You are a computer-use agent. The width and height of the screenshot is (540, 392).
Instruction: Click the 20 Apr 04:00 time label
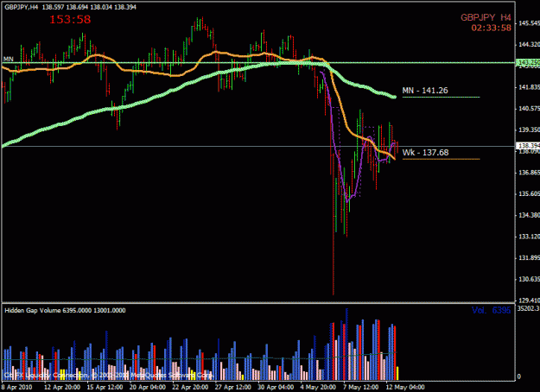(148, 387)
